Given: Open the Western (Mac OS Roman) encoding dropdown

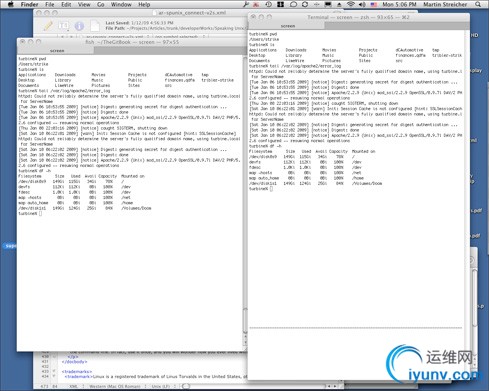Looking at the screenshot, I should tap(117, 386).
